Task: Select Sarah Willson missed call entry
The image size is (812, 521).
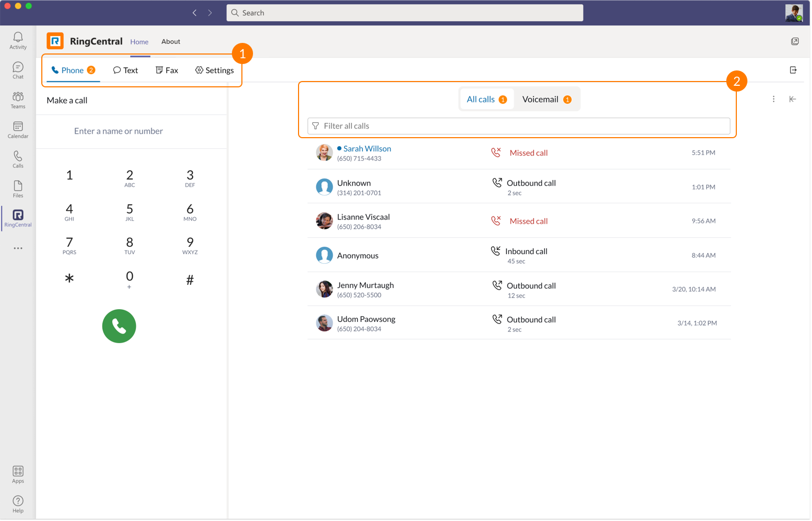Action: click(x=519, y=152)
